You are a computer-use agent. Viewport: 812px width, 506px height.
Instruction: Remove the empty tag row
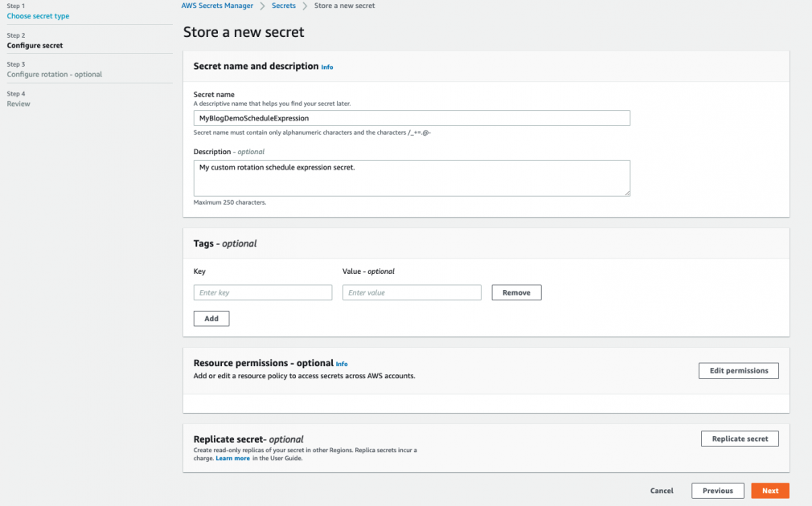(x=515, y=292)
